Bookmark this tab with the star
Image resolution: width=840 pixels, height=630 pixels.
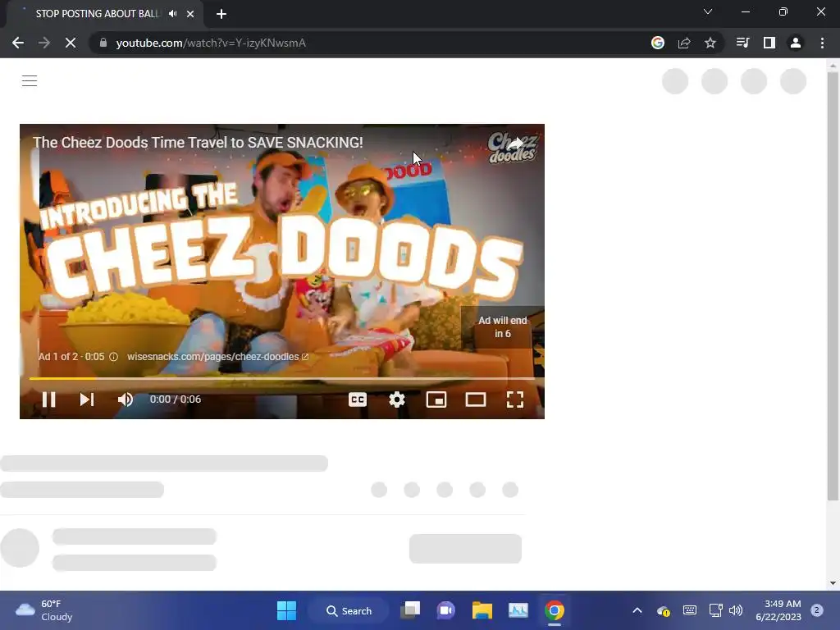click(x=710, y=43)
